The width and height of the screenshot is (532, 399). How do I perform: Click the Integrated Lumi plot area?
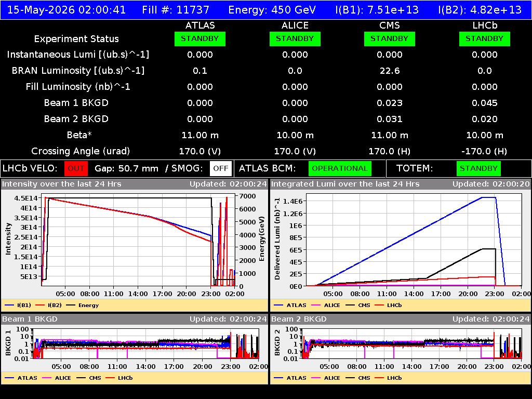pyautogui.click(x=414, y=240)
